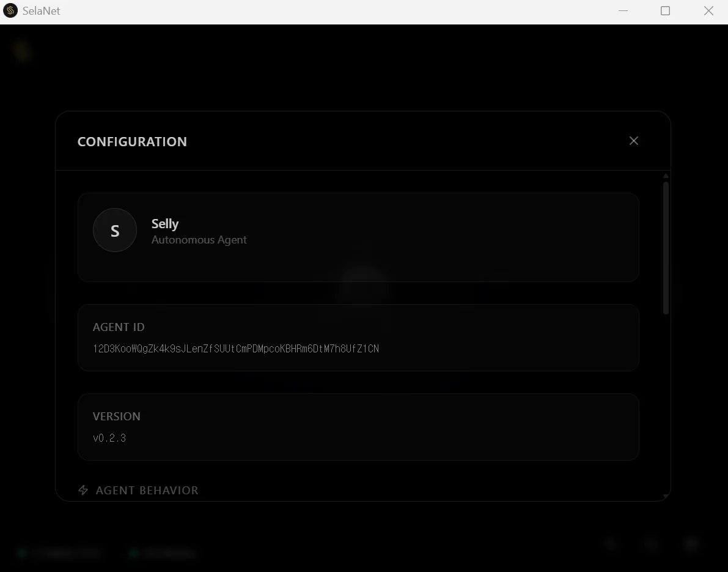Click the agent ID string starting 12D3KooW
The image size is (728, 572).
[x=236, y=349]
